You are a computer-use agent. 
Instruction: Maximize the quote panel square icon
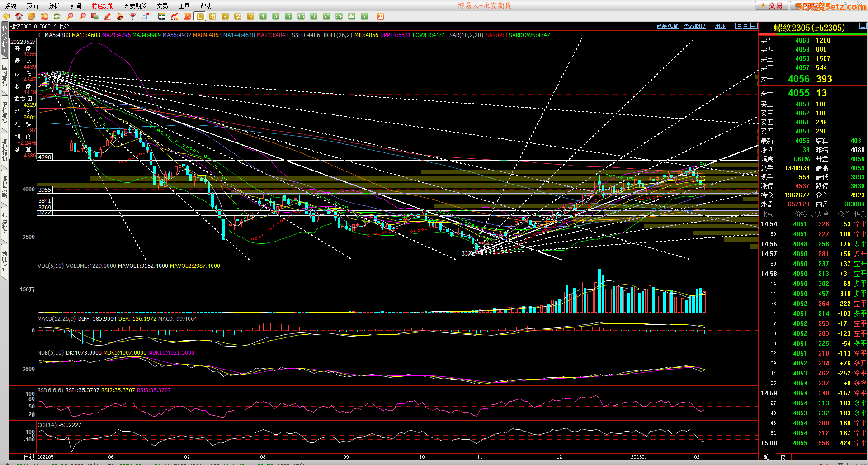pyautogui.click(x=863, y=26)
